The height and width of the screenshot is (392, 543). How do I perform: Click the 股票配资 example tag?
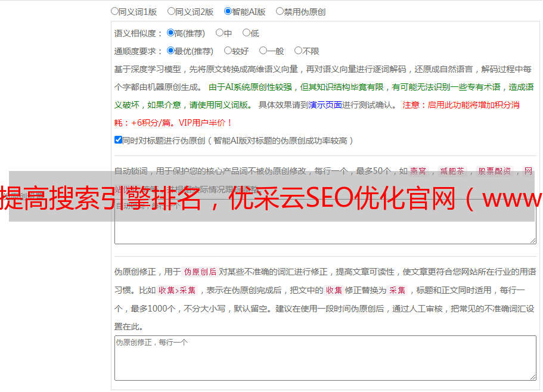click(x=495, y=171)
